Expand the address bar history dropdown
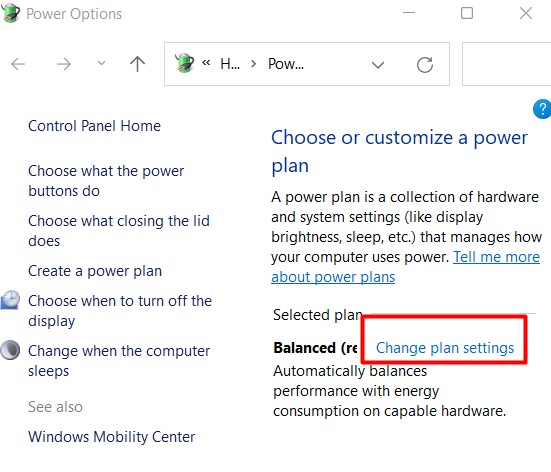This screenshot has height=472, width=551. 378,65
